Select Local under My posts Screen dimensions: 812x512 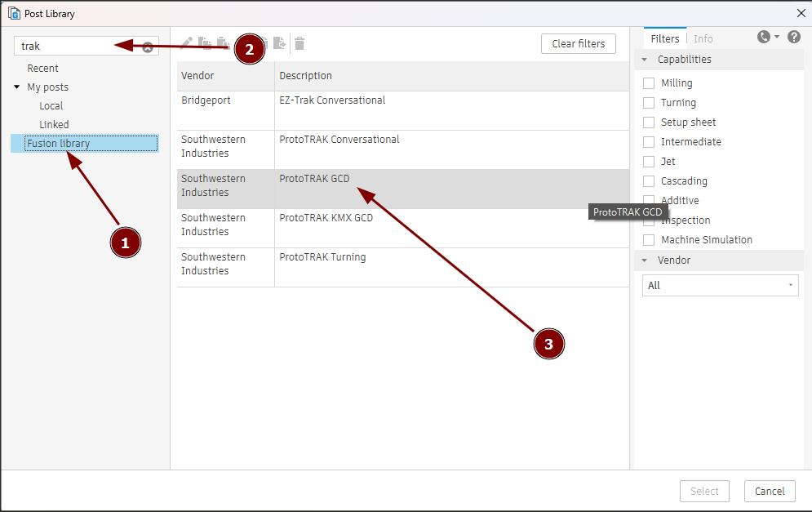51,105
